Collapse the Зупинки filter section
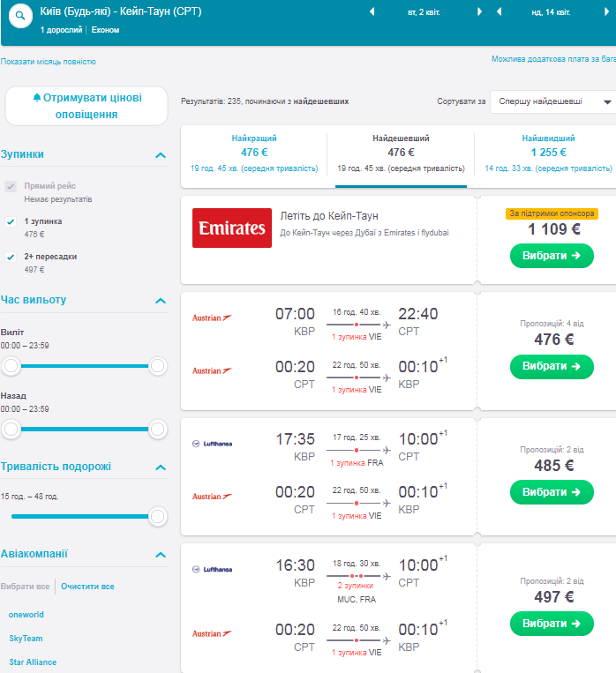The image size is (616, 673). coord(160,155)
